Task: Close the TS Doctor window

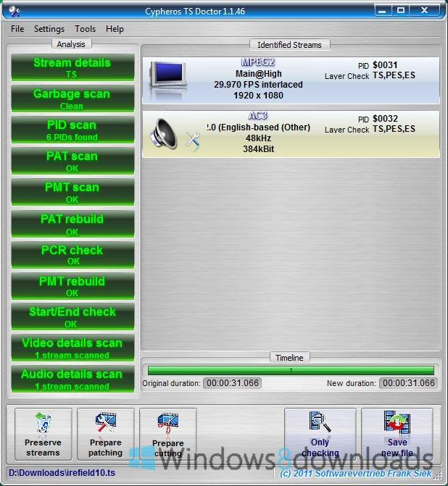Action: (x=424, y=11)
